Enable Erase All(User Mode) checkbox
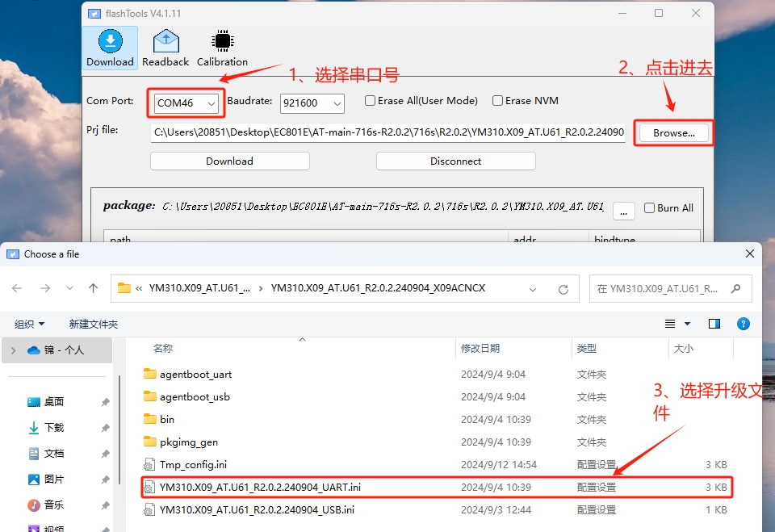Viewport: 775px width, 532px height. pos(370,101)
